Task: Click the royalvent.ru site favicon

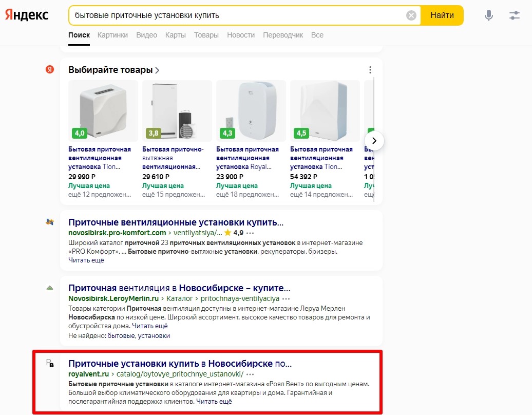Action: 50,364
